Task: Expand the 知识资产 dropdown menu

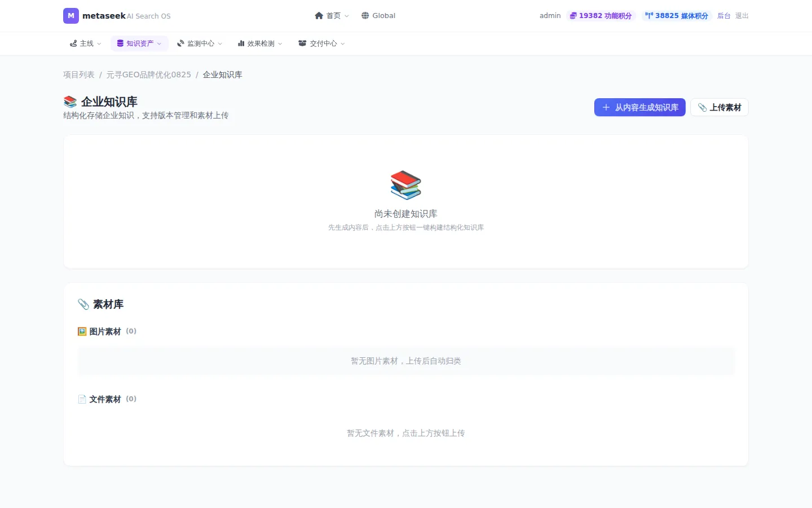Action: tap(139, 43)
